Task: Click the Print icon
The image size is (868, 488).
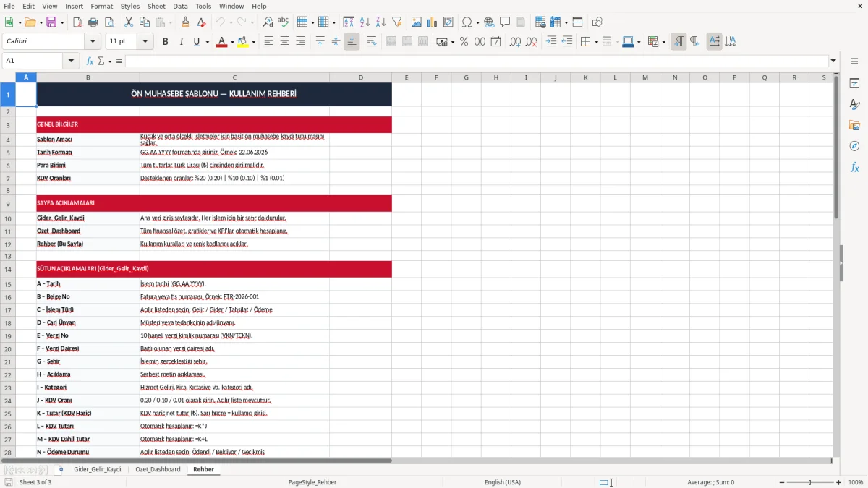Action: [x=93, y=22]
